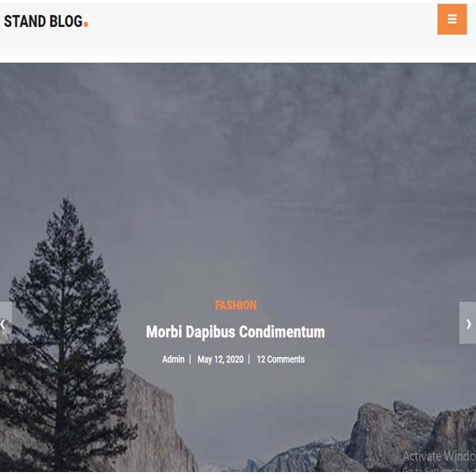Click the orange dot in the logo
This screenshot has height=476, width=476.
pos(86,25)
